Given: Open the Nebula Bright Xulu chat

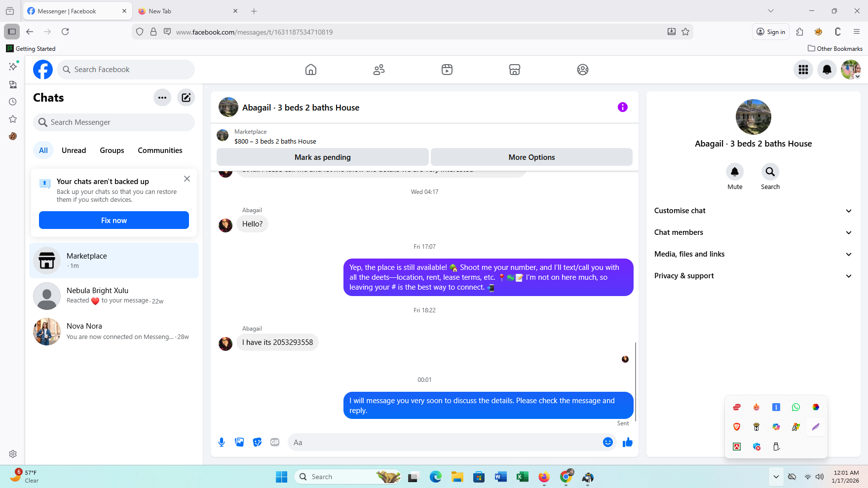Looking at the screenshot, I should pos(114,296).
